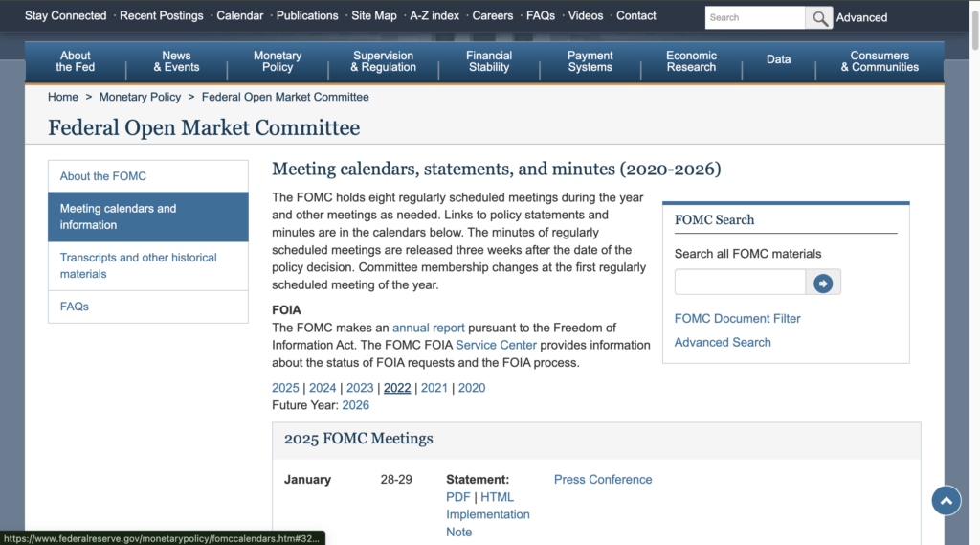Open Advanced Search in FOMC Search panel
Viewport: 980px width, 545px height.
(723, 342)
